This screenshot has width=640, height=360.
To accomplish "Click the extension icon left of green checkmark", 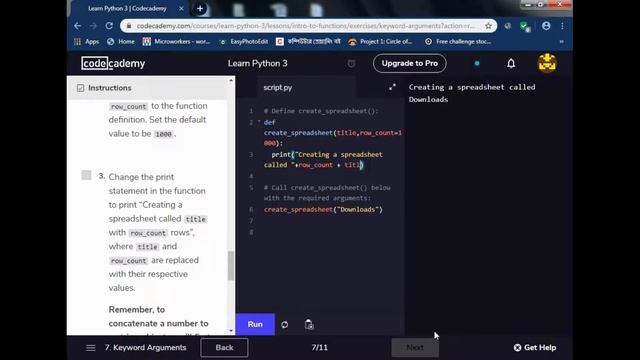I will pos(507,26).
